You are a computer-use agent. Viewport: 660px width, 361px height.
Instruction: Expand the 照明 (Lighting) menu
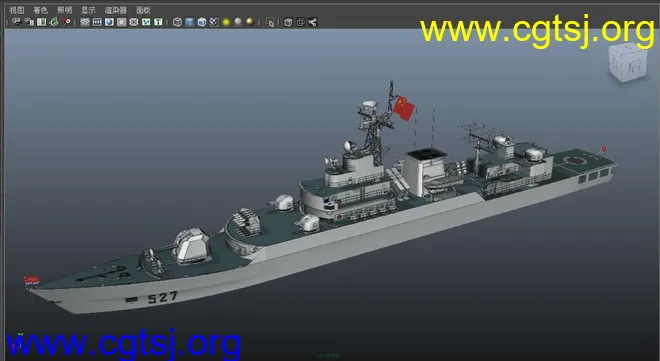click(x=64, y=10)
